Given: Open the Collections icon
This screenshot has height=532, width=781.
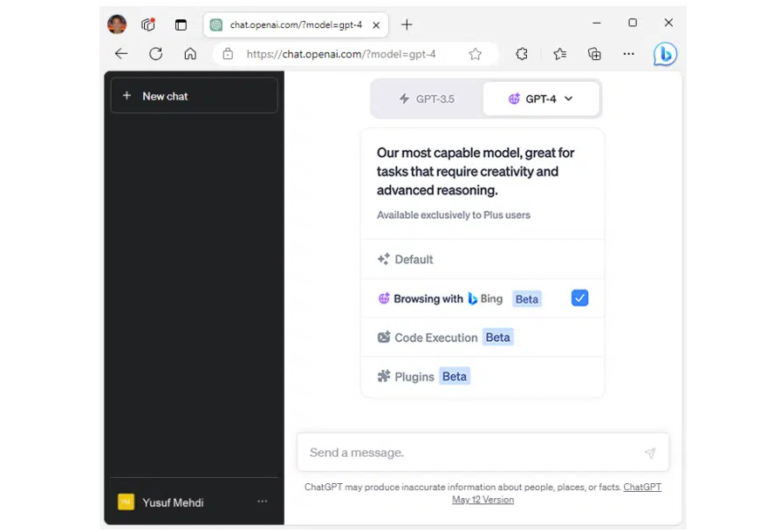Looking at the screenshot, I should click(x=594, y=54).
